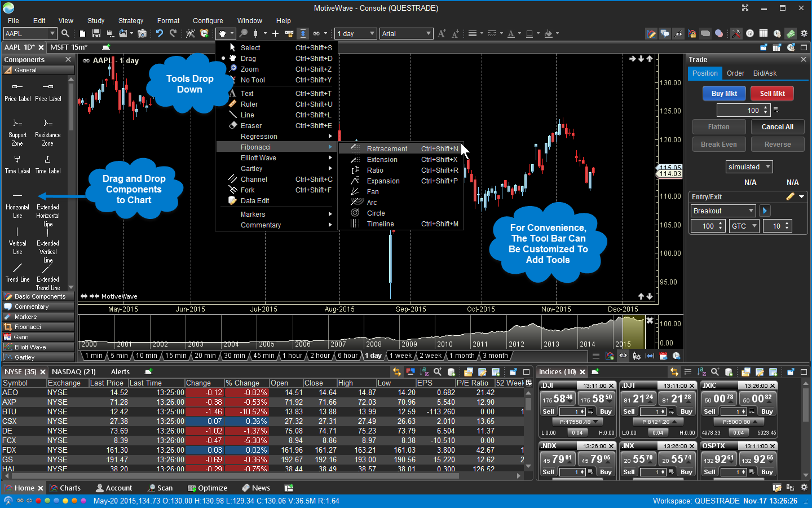This screenshot has height=508, width=812.
Task: Click the undo arrow icon
Action: (x=160, y=33)
